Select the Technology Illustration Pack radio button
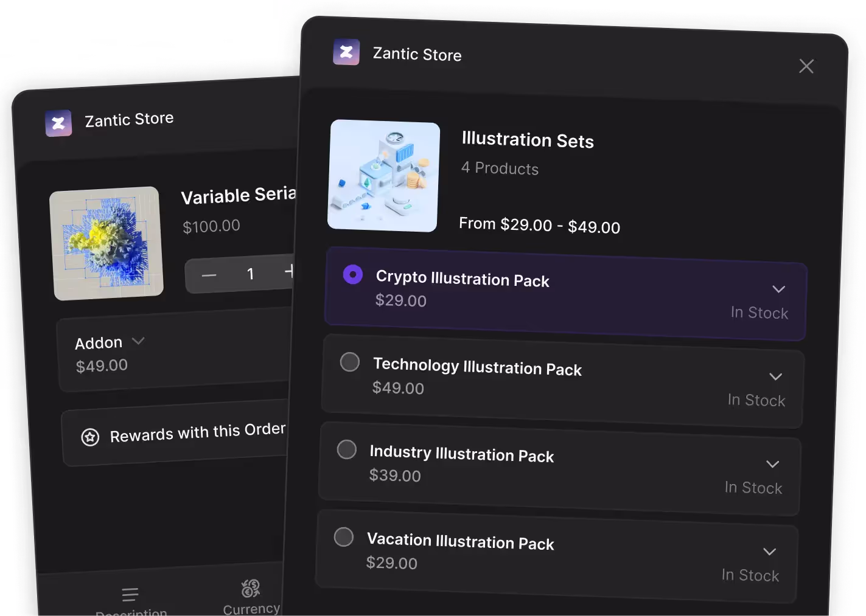Screen dimensions: 866x616 (350, 362)
